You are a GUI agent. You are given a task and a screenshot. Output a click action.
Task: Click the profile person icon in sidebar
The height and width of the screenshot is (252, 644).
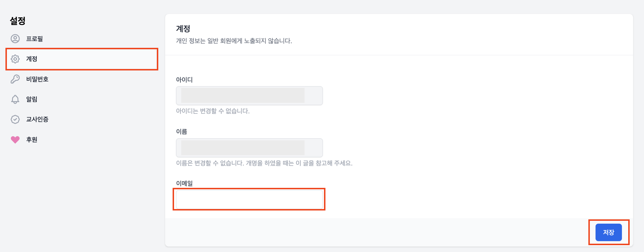[x=15, y=39]
